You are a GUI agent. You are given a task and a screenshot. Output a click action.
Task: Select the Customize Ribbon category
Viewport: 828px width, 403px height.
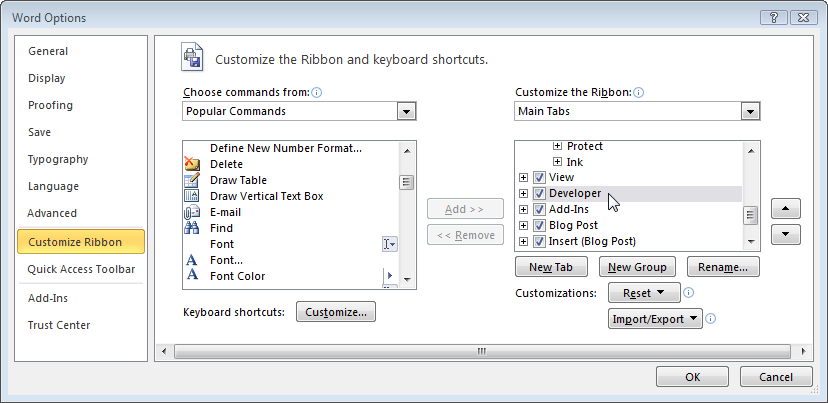(81, 242)
